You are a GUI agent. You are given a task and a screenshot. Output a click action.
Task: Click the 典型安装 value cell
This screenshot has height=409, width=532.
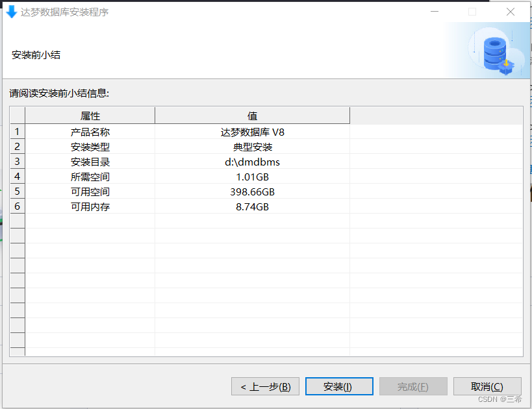pyautogui.click(x=252, y=147)
